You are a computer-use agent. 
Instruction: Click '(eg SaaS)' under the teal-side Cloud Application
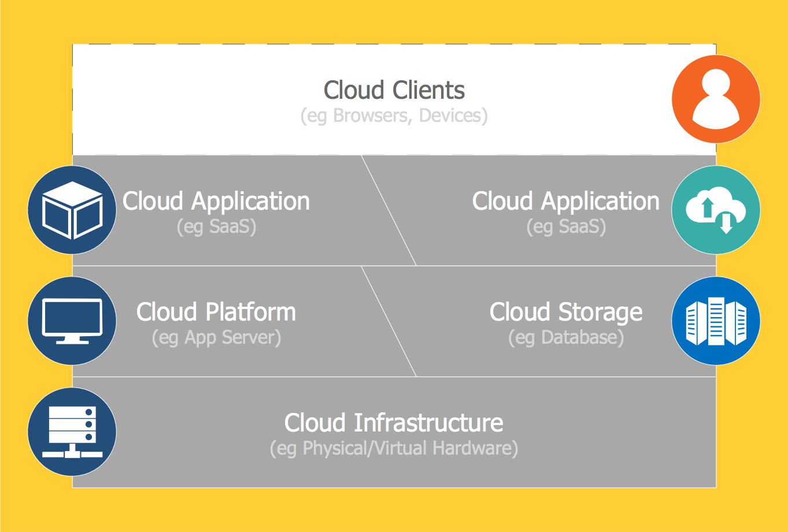point(566,226)
